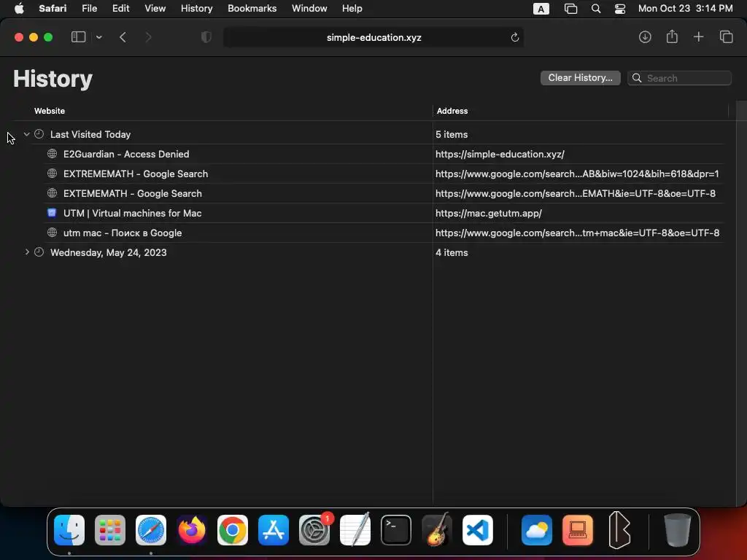This screenshot has width=747, height=560.
Task: Click the Address column header
Action: tap(452, 111)
